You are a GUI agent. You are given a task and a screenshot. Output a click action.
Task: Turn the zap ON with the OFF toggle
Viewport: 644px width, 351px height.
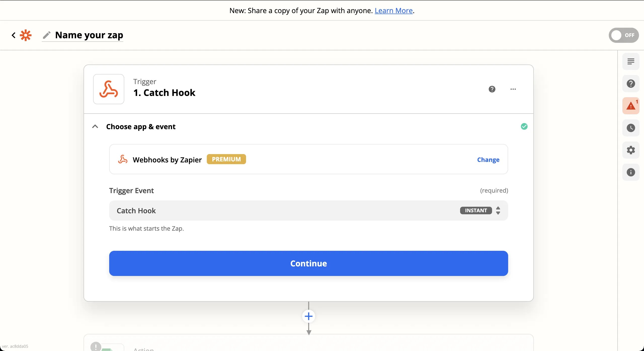[623, 35]
